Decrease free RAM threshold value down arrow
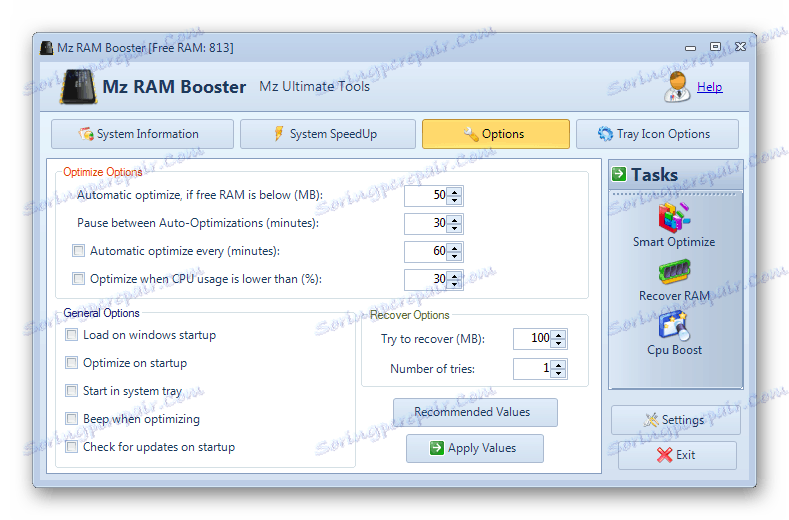Screen dimensions: 789x520 (454, 200)
